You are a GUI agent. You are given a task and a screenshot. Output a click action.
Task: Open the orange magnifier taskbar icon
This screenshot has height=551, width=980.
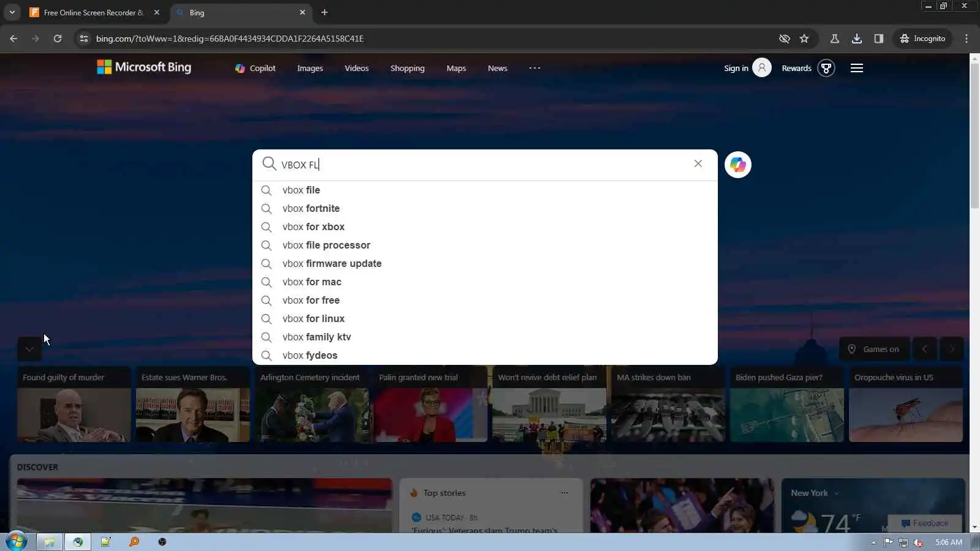click(x=134, y=542)
